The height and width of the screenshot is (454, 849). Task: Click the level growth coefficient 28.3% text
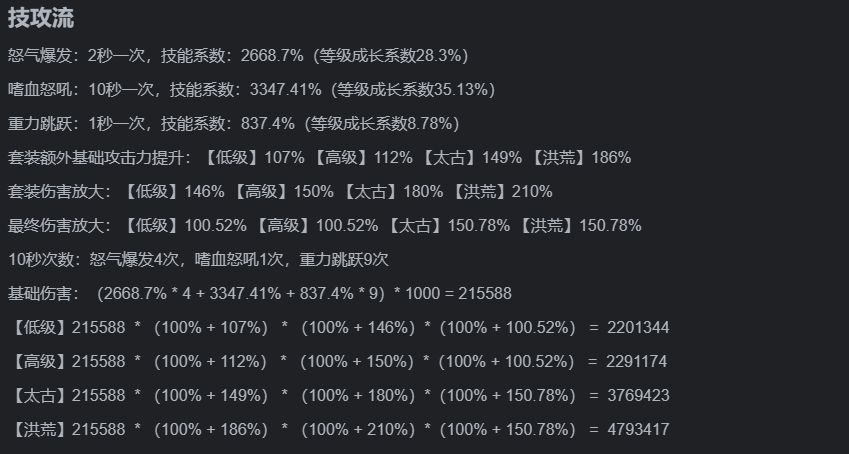(x=438, y=55)
